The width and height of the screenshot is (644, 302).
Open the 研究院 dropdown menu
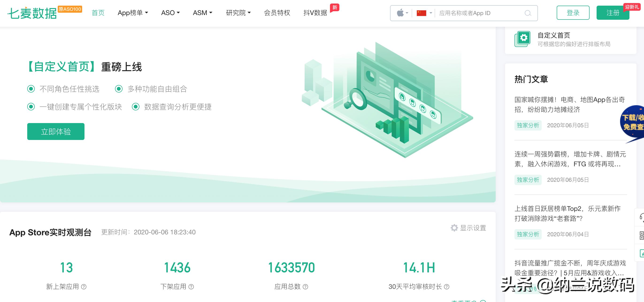(238, 13)
